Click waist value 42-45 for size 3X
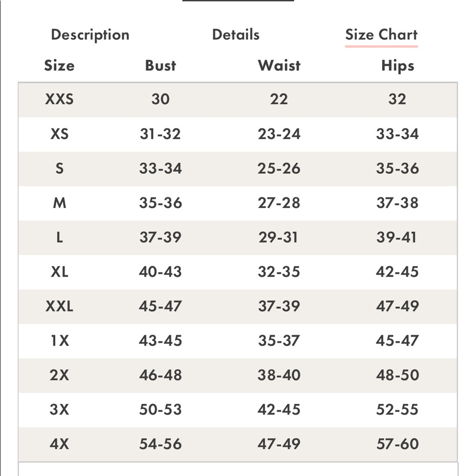476x476 pixels. [279, 409]
